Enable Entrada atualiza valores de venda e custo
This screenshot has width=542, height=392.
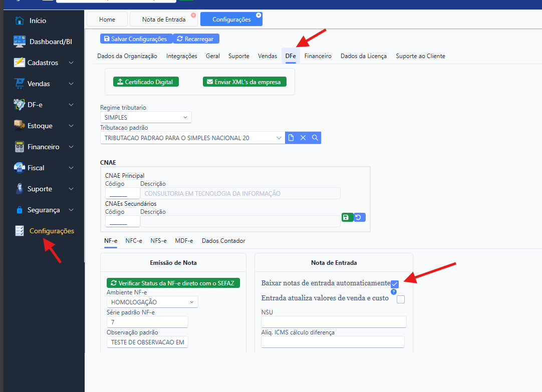point(401,299)
